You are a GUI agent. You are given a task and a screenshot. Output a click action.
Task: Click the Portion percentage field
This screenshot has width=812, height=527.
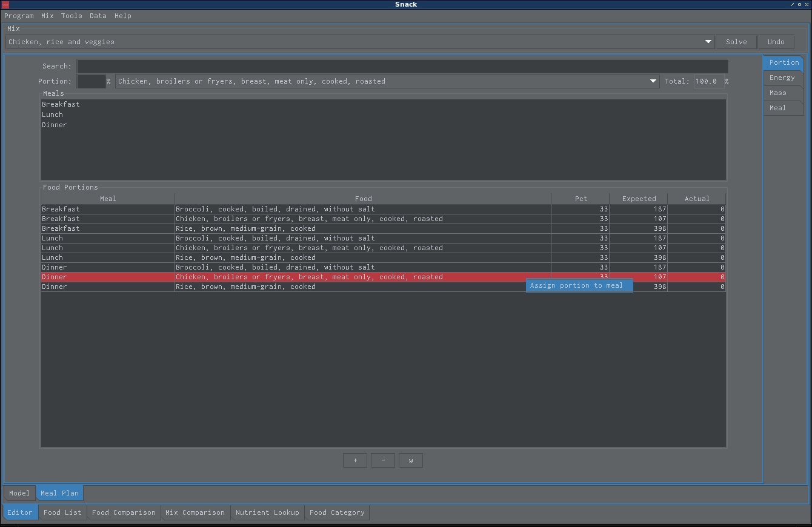[92, 81]
